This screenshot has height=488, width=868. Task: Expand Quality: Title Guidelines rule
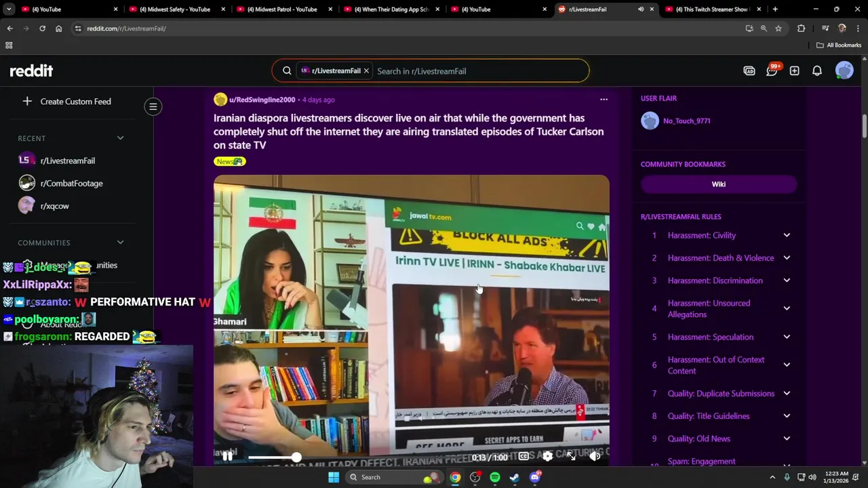tap(787, 416)
